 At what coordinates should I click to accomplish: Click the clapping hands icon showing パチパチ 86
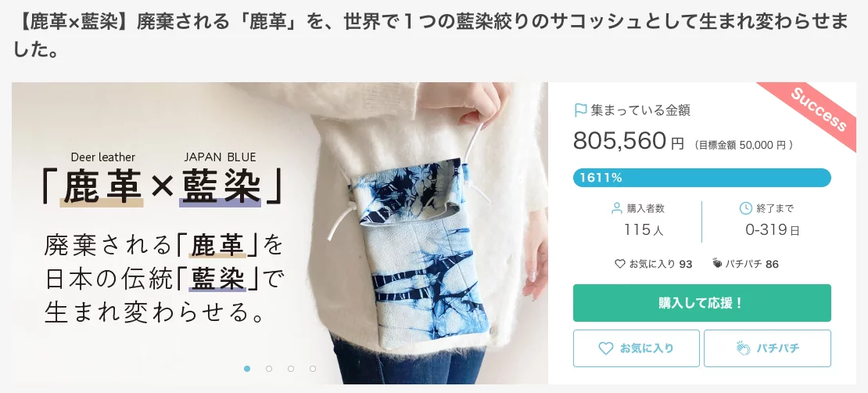click(718, 263)
